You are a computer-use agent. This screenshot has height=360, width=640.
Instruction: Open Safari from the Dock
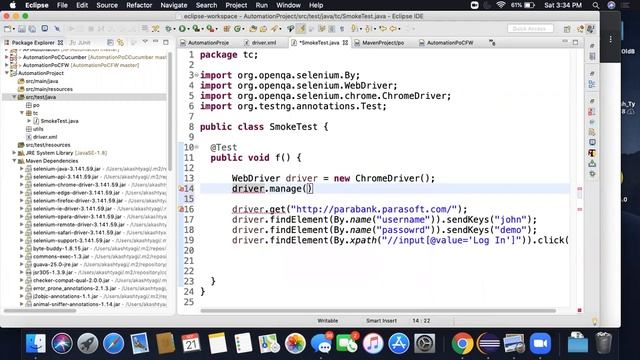pos(113,343)
